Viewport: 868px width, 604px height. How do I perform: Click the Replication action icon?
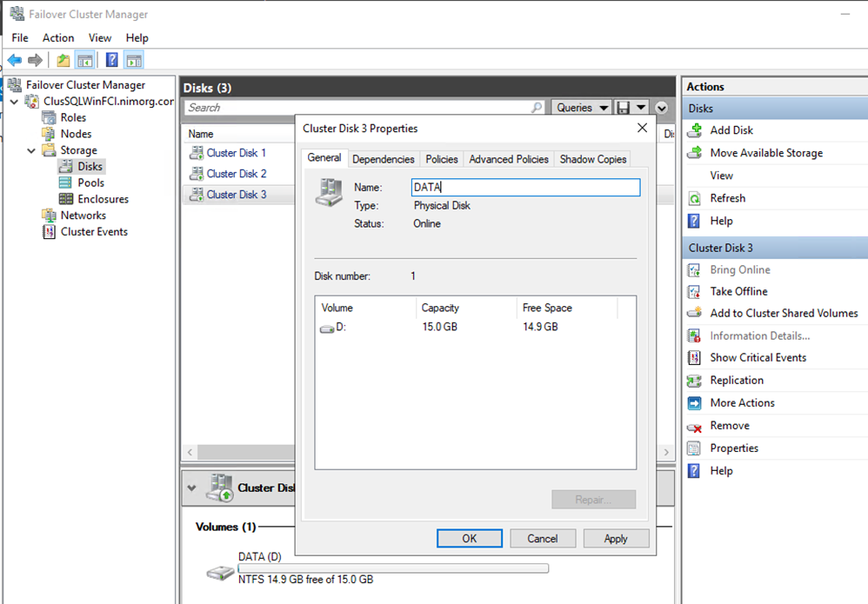point(694,381)
